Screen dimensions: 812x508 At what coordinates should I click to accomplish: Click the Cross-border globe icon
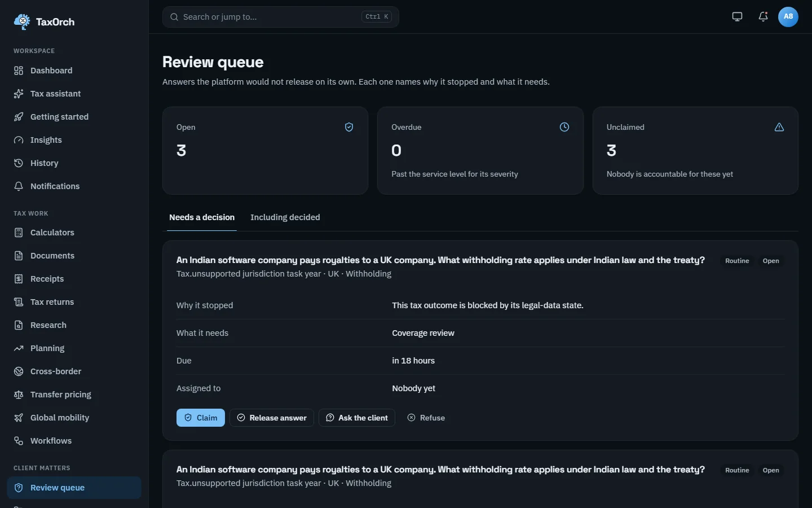(19, 371)
